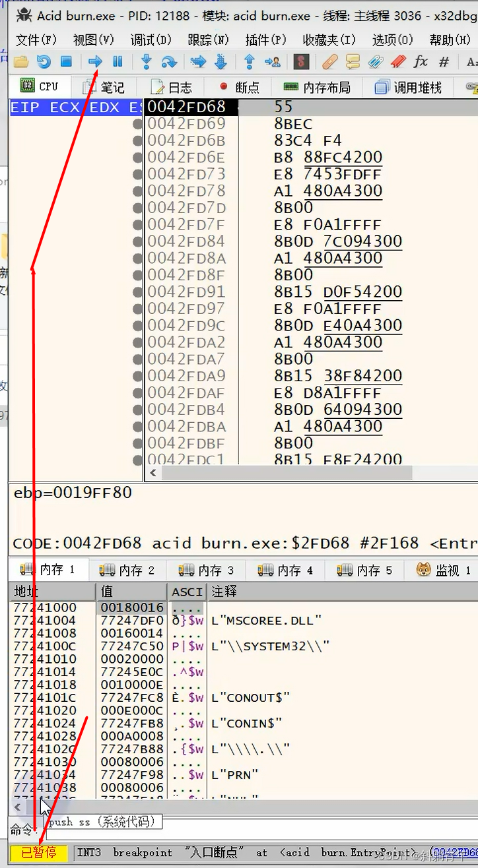
Task: Run to user code icon
Action: pyautogui.click(x=272, y=62)
